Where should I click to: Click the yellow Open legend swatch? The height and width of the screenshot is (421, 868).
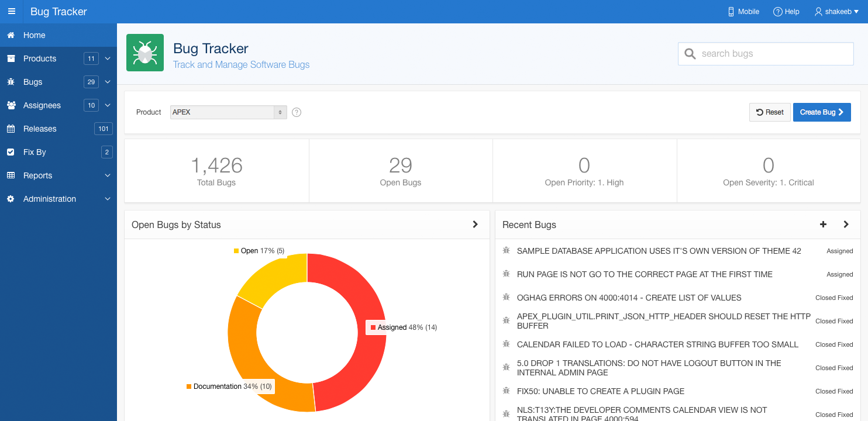(236, 251)
